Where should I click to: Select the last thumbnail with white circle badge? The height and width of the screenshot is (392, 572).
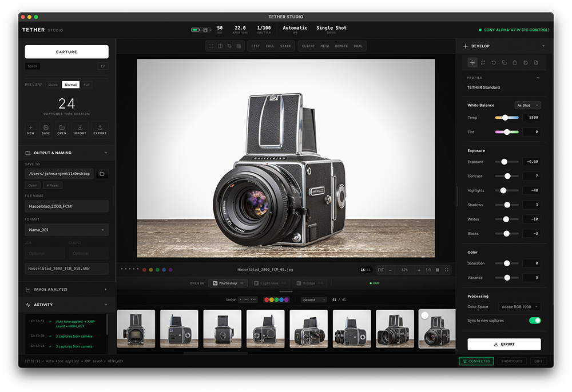437,329
